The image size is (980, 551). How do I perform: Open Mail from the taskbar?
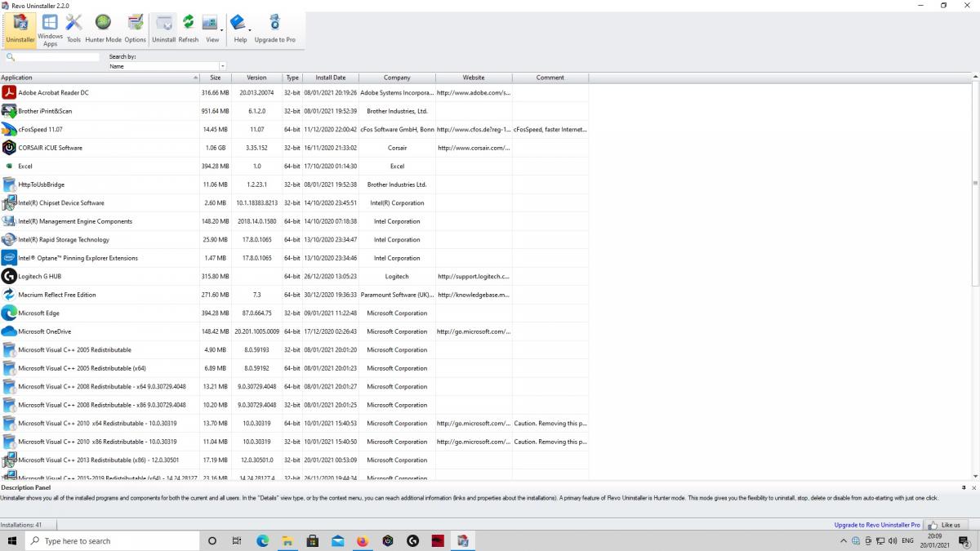pos(337,540)
